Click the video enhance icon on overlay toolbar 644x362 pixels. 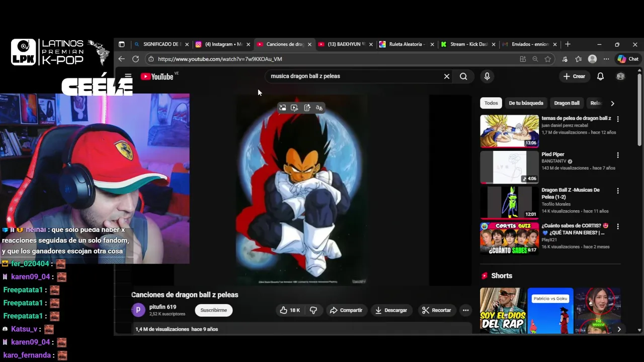(x=295, y=108)
